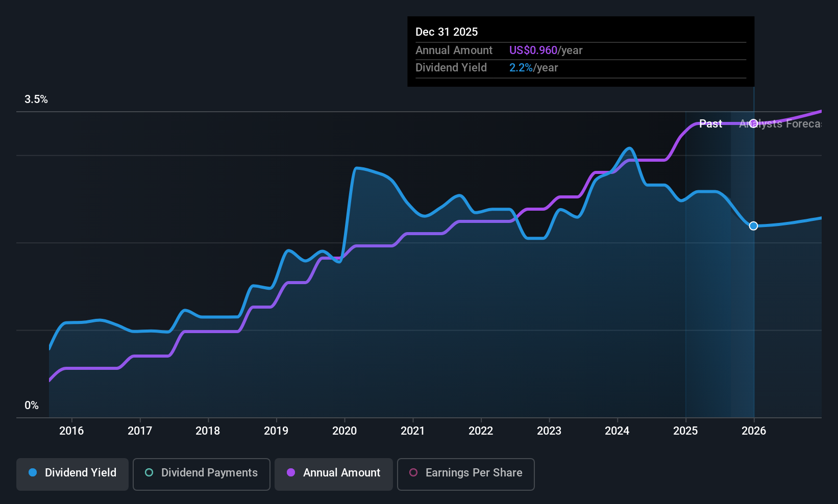Screen dimensions: 838x504
Task: Click the 2024 x-axis label
Action: click(617, 431)
